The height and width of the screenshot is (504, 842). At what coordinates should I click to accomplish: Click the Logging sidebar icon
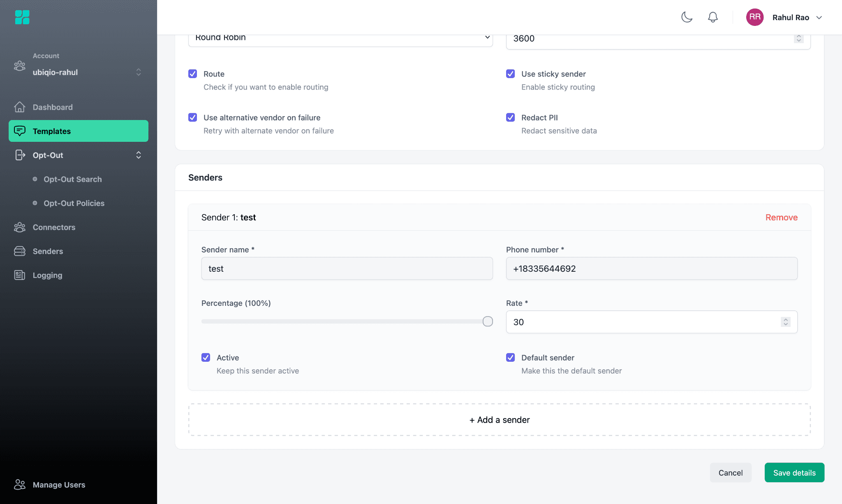point(19,275)
